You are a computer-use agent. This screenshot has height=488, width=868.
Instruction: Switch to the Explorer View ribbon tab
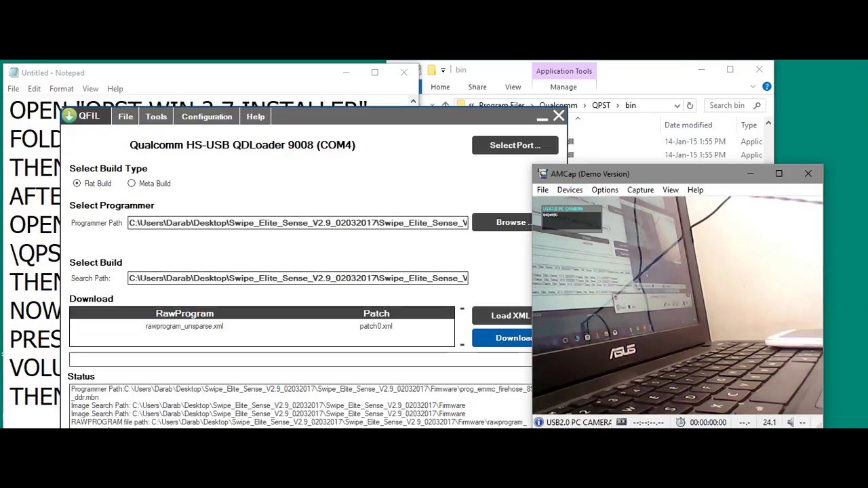513,87
